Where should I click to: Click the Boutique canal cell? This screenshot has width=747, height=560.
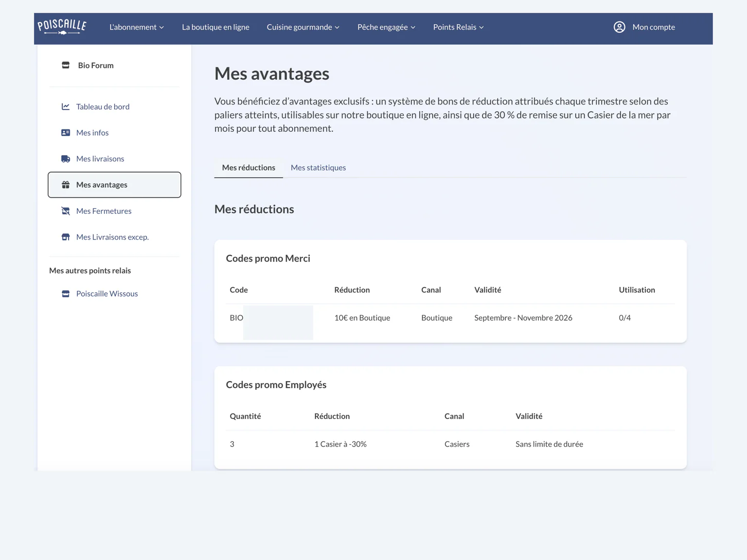[x=437, y=318]
